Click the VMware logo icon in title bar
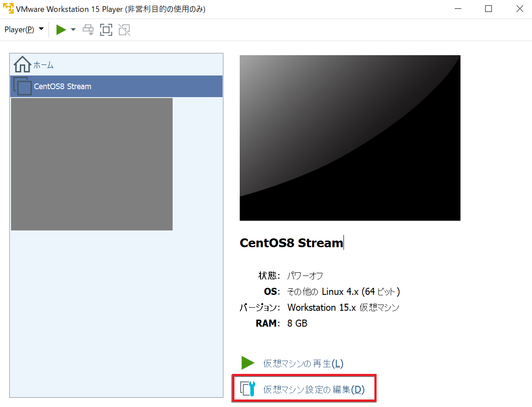532x407 pixels. tap(8, 9)
